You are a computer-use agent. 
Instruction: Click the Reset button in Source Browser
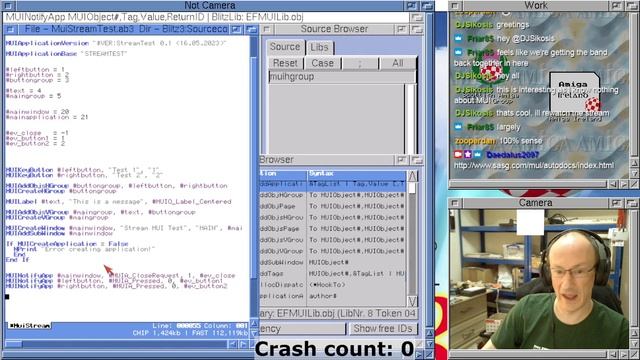click(x=285, y=63)
